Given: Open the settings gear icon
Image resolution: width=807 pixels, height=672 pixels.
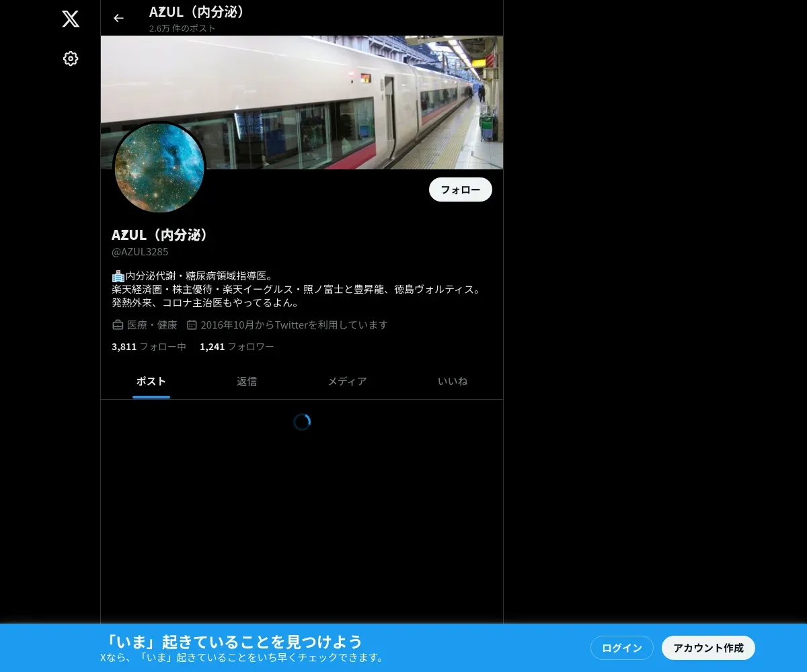Looking at the screenshot, I should [x=71, y=58].
